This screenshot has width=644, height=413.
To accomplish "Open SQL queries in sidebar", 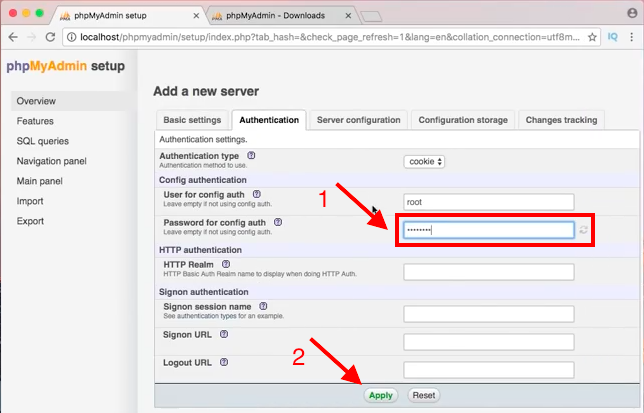I will pyautogui.click(x=43, y=141).
